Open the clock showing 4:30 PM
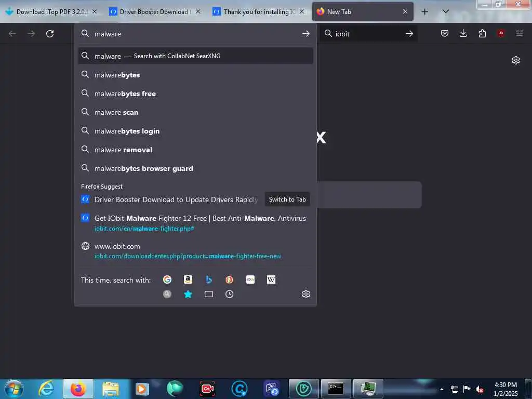The height and width of the screenshot is (399, 532). pos(506,389)
